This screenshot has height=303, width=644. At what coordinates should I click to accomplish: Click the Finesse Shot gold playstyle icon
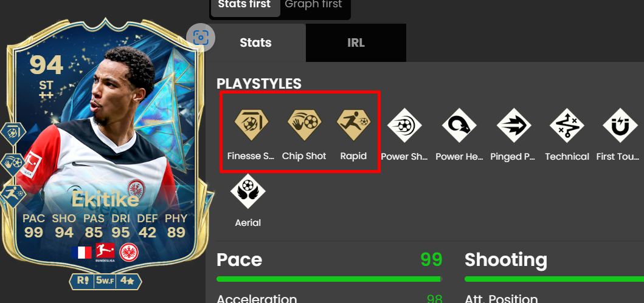(x=251, y=123)
